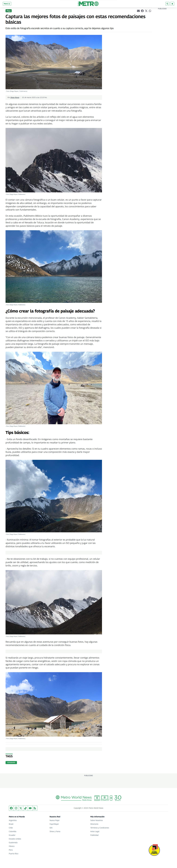Open the Metro logo homepage link
Image resolution: width=177 pixels, height=868 pixels.
point(88,4)
